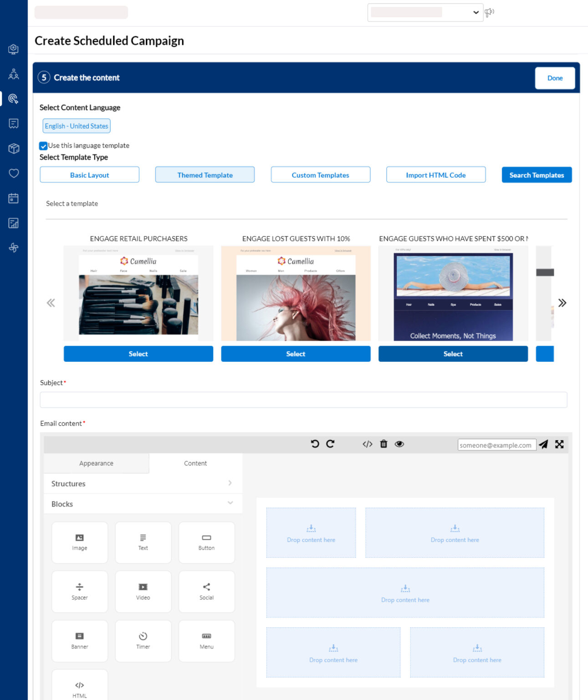Expand the email editor to fullscreen
The width and height of the screenshot is (588, 700).
(559, 444)
